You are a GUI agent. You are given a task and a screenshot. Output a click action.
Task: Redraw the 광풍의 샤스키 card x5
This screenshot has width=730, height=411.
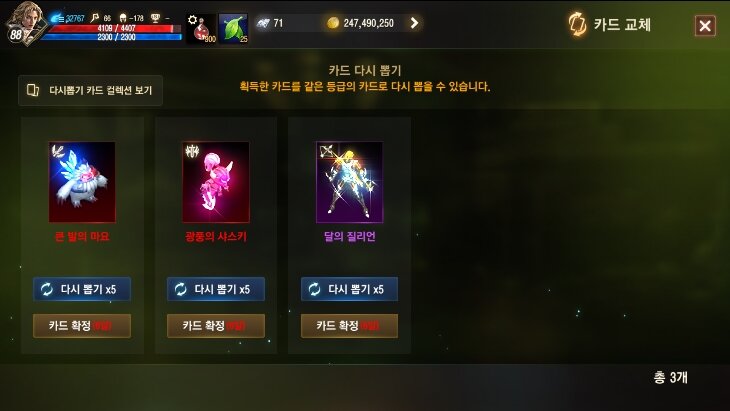tap(216, 289)
